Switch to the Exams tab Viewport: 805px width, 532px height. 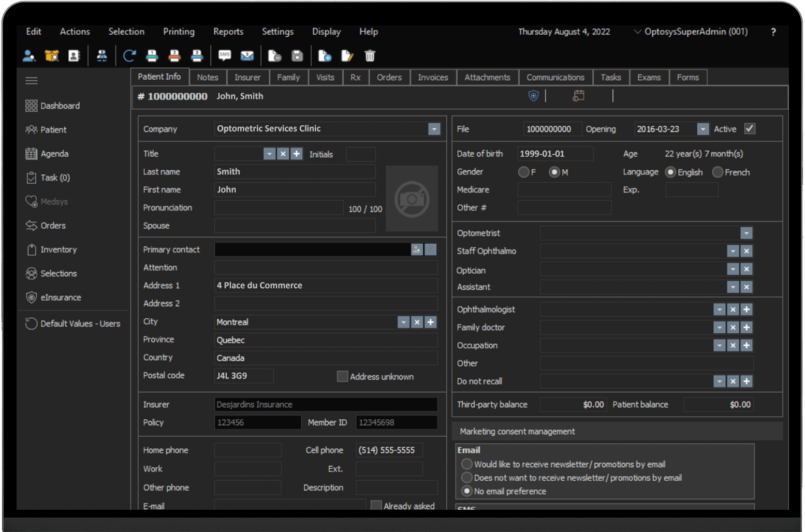click(x=649, y=77)
